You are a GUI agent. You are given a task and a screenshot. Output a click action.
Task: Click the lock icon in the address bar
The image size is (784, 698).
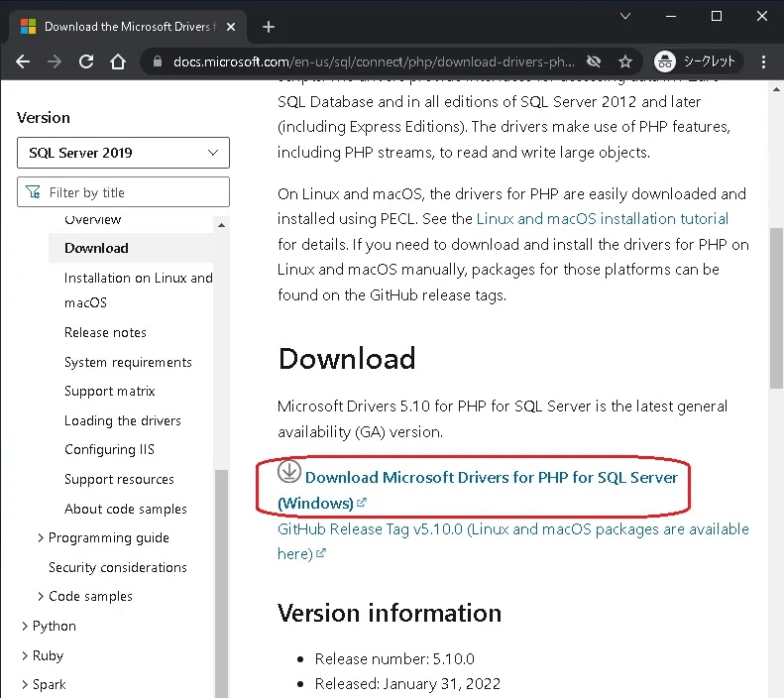158,61
